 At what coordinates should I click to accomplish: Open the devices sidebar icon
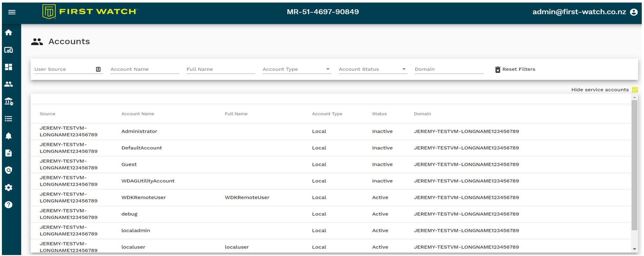[9, 50]
